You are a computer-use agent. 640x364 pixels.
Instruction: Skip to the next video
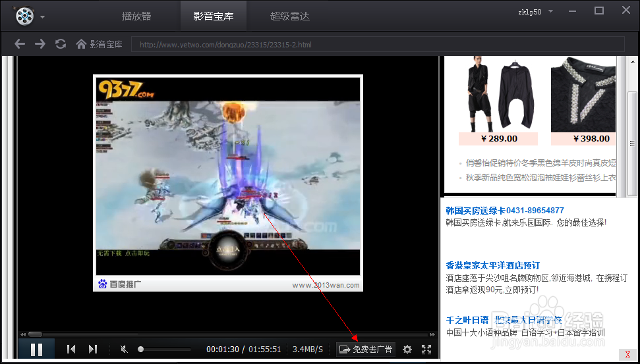93,349
